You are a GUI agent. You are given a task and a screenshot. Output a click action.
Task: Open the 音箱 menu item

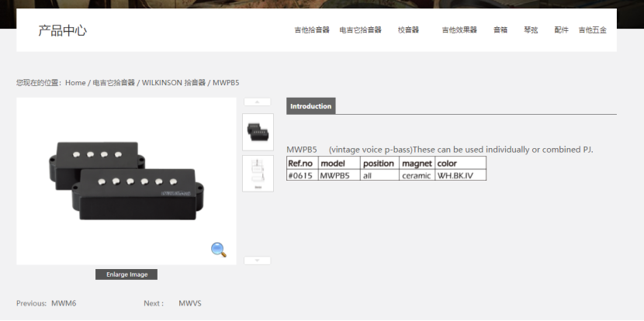click(500, 30)
